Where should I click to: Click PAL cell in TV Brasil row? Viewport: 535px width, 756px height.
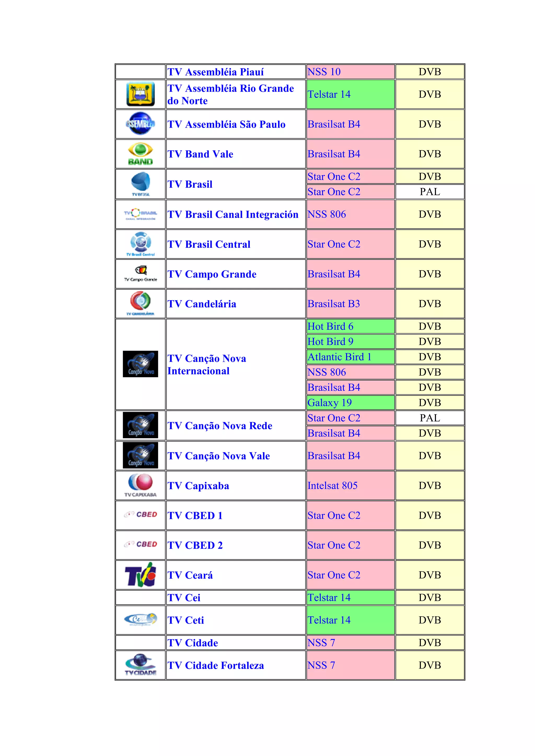[x=430, y=192]
